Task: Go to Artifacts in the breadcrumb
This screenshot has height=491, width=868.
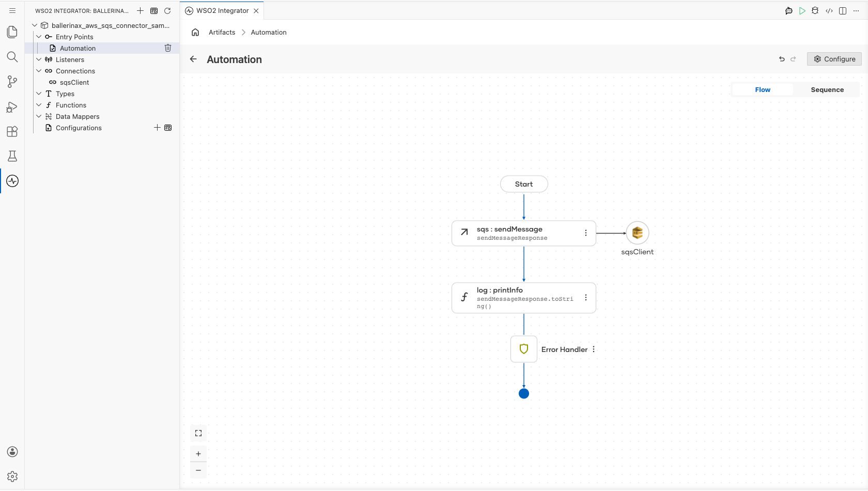Action: pyautogui.click(x=222, y=32)
